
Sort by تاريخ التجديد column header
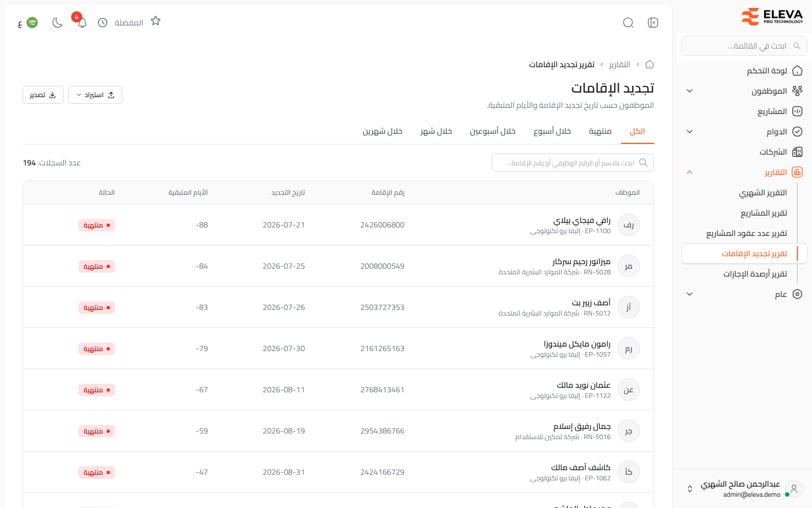288,192
